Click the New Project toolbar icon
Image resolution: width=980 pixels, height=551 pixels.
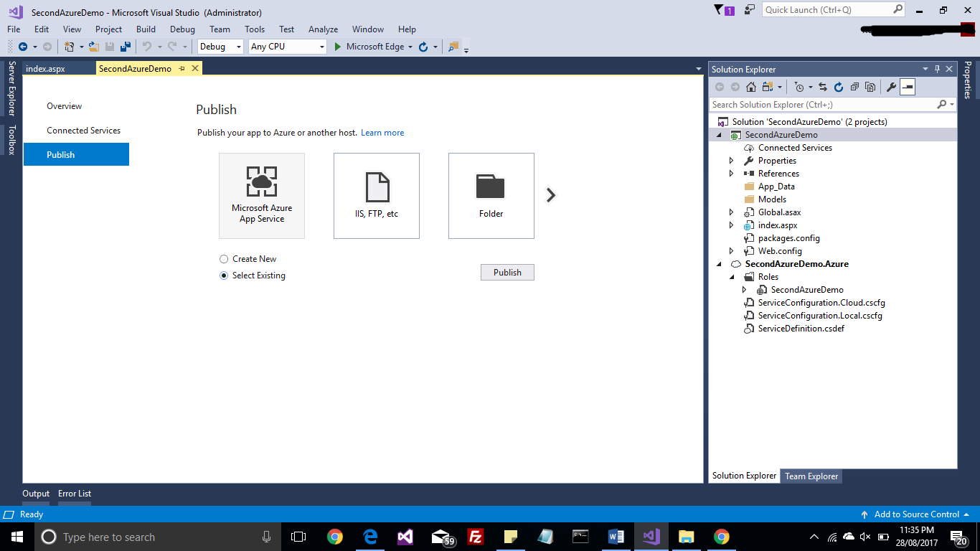click(70, 47)
